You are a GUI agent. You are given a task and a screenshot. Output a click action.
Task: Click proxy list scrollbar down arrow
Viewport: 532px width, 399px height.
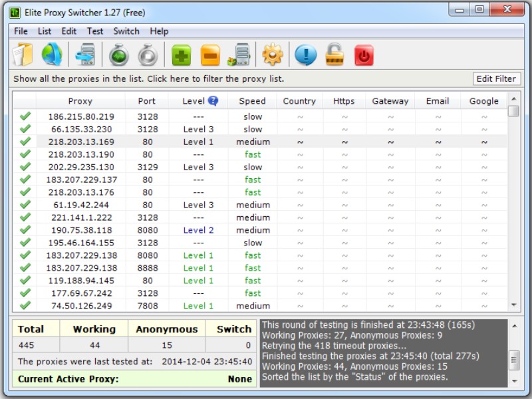point(513,305)
